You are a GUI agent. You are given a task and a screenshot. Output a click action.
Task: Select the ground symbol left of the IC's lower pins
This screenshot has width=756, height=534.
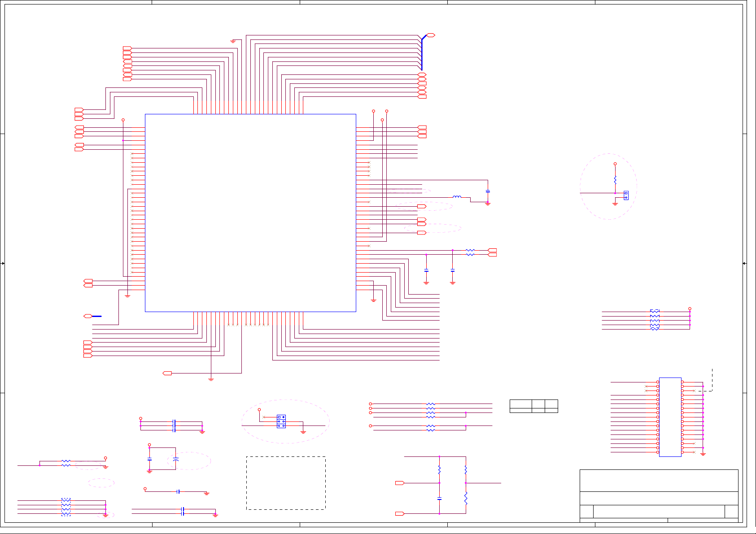click(127, 296)
